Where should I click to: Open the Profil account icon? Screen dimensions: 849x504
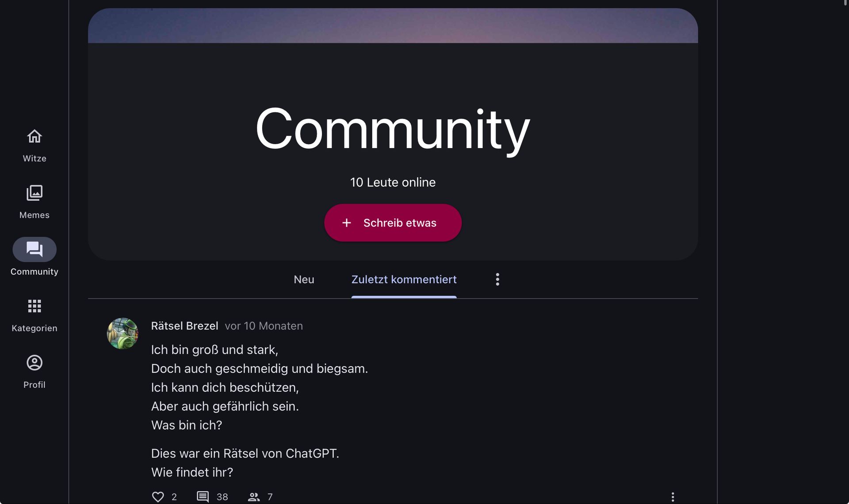(x=34, y=363)
